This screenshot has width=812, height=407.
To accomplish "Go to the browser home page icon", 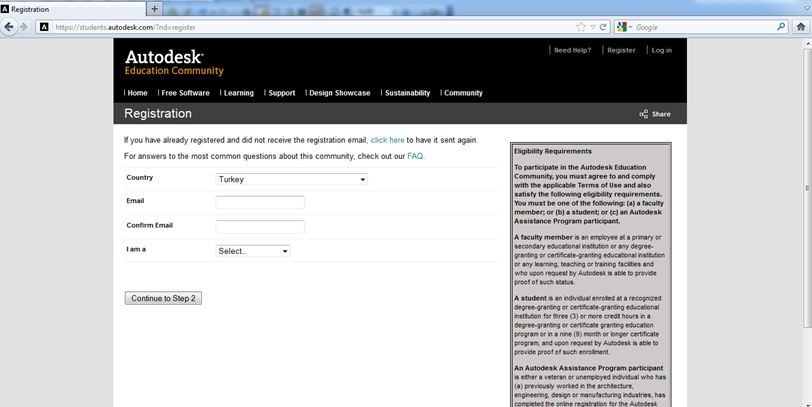I will [801, 27].
